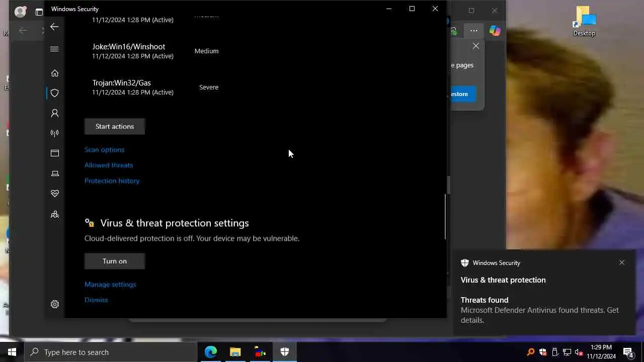This screenshot has height=362, width=644.
Task: Open the Manage settings link
Action: click(110, 285)
